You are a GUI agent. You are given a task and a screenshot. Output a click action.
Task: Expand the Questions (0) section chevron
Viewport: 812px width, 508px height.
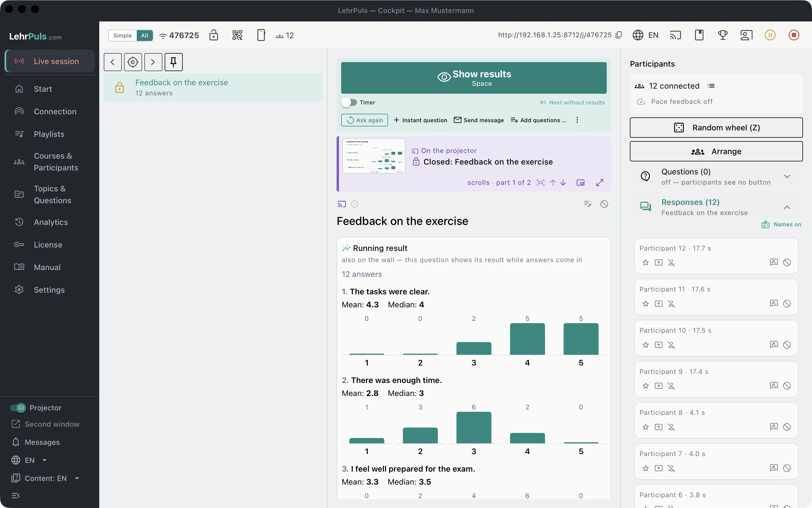coord(787,176)
